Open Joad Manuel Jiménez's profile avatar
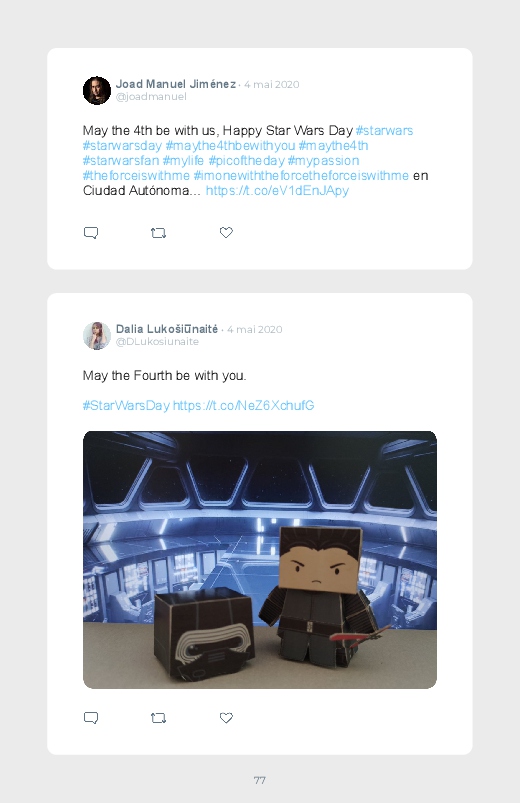This screenshot has width=520, height=803. click(97, 91)
